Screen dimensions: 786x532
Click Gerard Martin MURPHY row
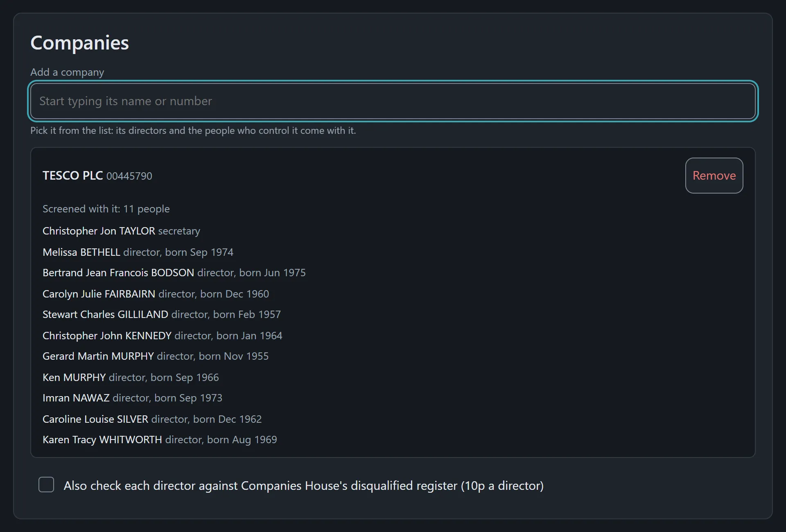[156, 356]
